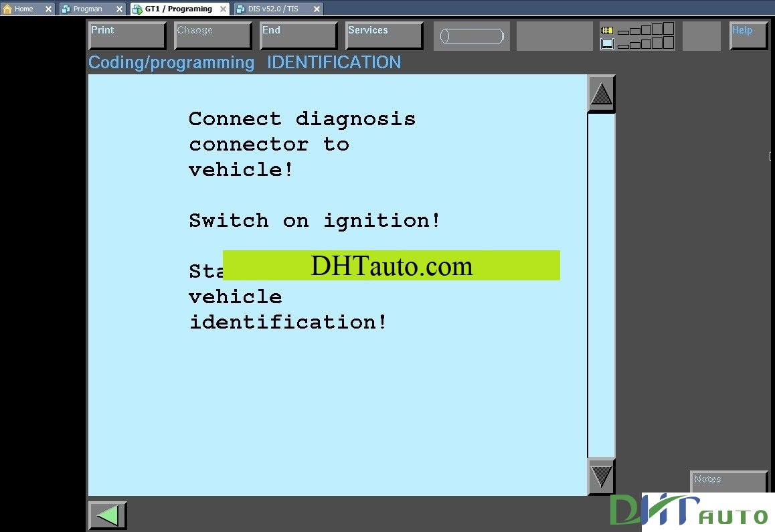Close the GT1 / Programing tab

223,9
